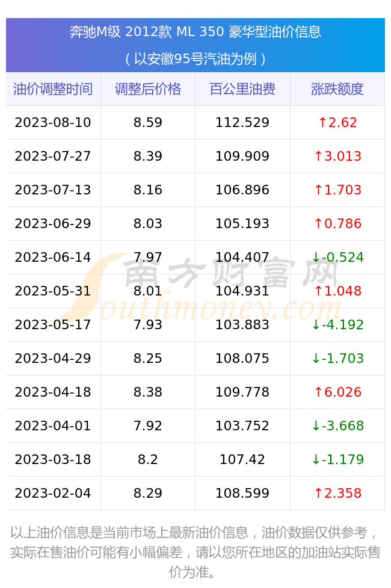This screenshot has width=391, height=588.
Task: Click the red up arrow beside 6.026
Action: click(x=318, y=392)
